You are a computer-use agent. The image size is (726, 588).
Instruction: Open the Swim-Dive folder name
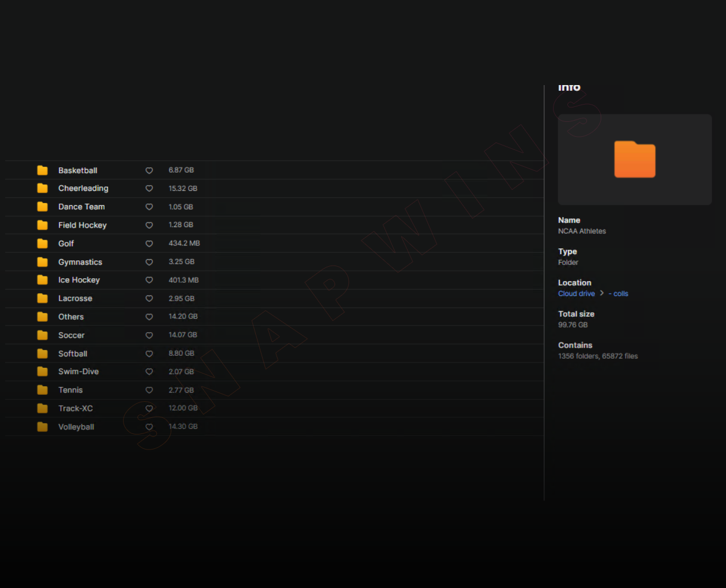coord(78,372)
